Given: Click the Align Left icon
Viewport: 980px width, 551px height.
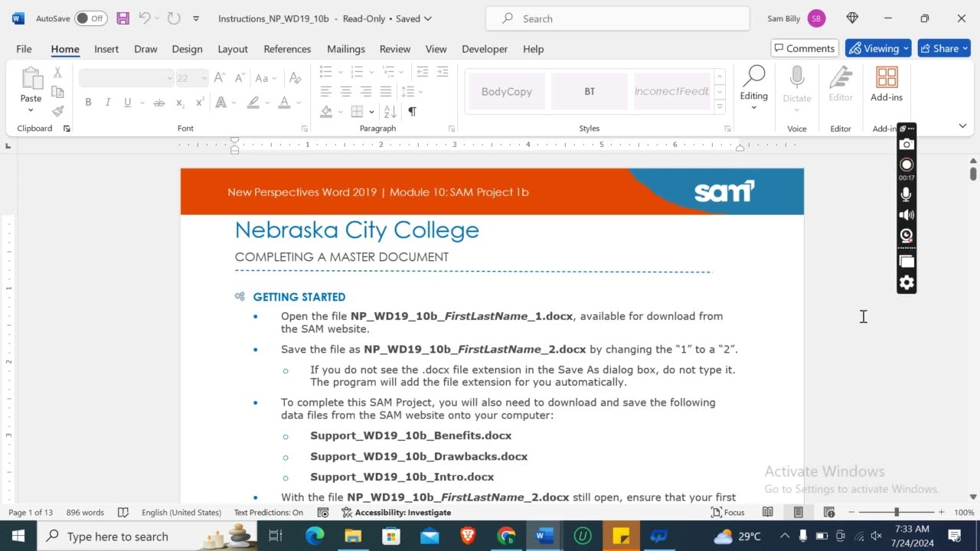Looking at the screenshot, I should [x=325, y=91].
